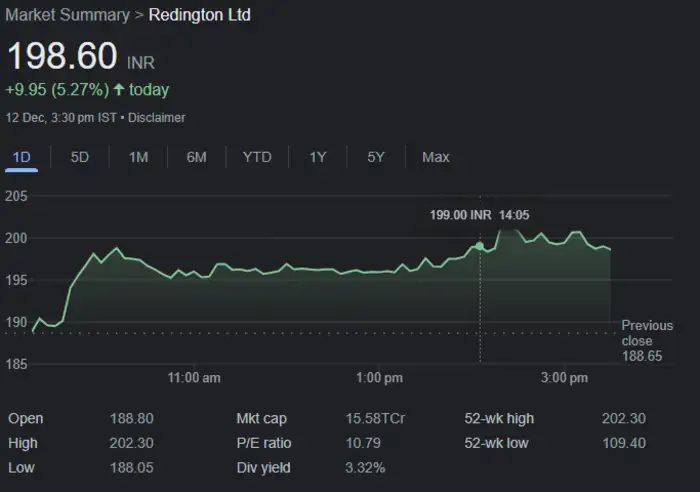This screenshot has height=492, width=700.
Task: Click the Previous close label on chart
Action: click(x=647, y=332)
